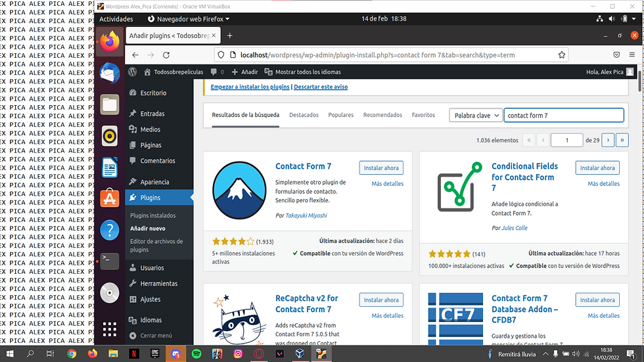Open LibreOffice Writer from the dock
Screen dimensions: 644x362
click(x=110, y=168)
